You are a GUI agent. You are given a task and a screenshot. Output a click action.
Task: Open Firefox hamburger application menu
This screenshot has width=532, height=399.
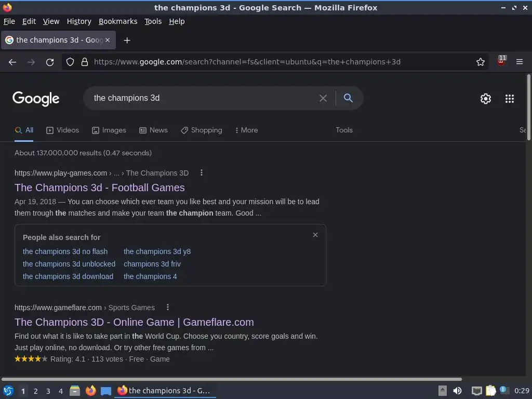(x=520, y=62)
